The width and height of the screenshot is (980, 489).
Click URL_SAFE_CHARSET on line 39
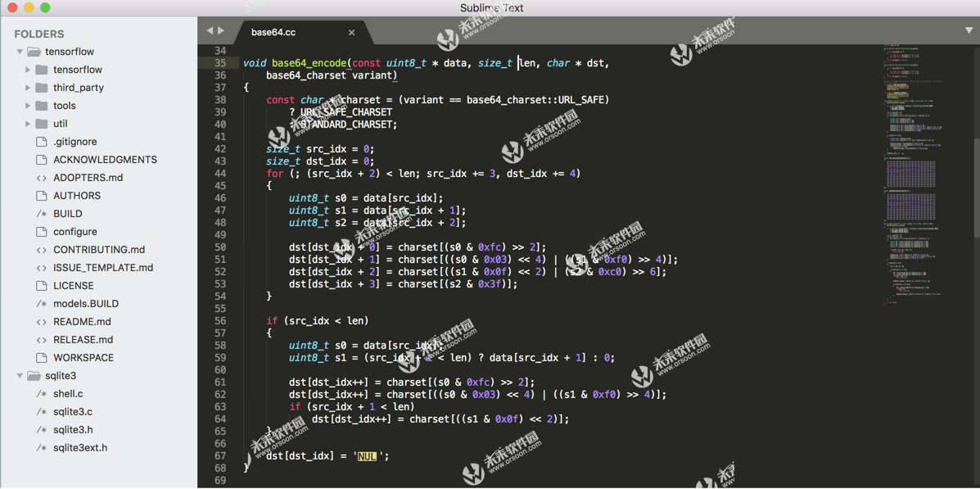(346, 112)
